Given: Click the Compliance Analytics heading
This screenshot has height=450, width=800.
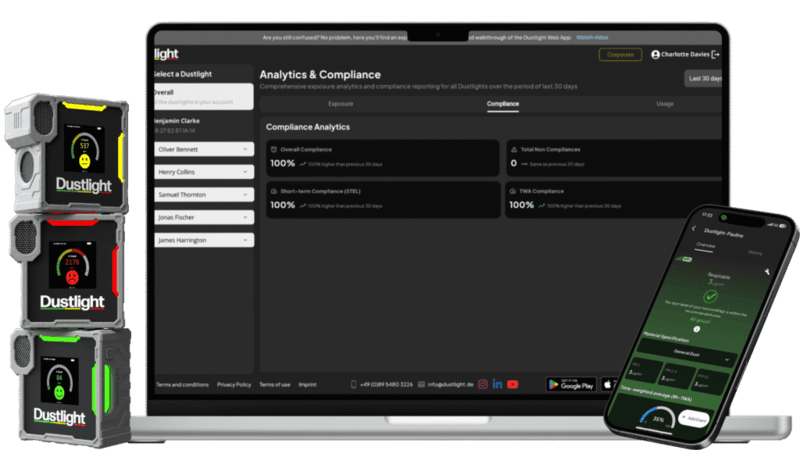Looking at the screenshot, I should (x=308, y=127).
